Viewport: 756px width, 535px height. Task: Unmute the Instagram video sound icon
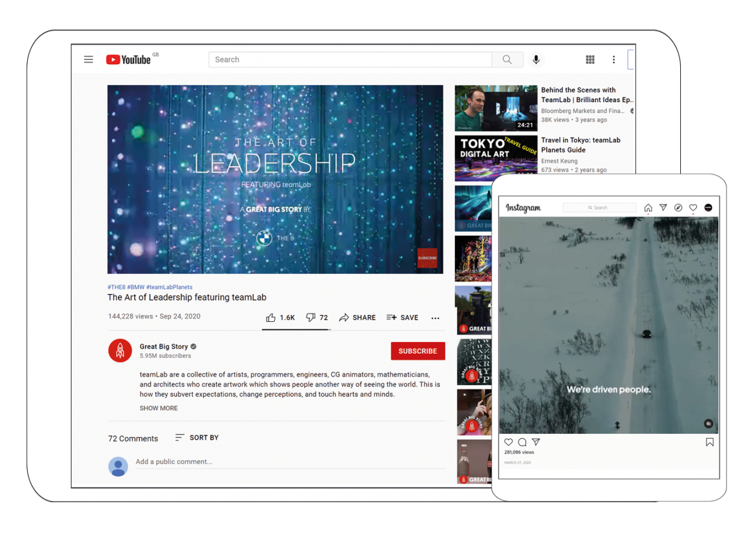pos(709,424)
